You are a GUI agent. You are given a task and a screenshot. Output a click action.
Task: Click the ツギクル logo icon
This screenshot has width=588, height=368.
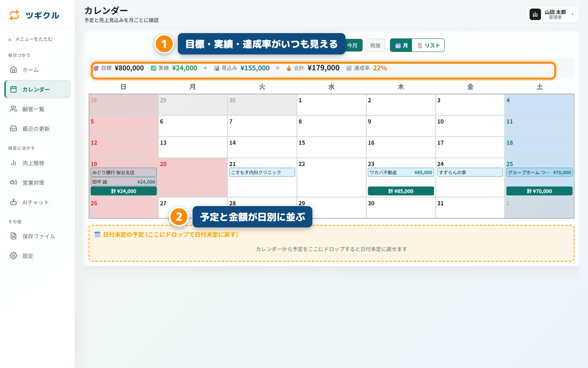point(14,15)
